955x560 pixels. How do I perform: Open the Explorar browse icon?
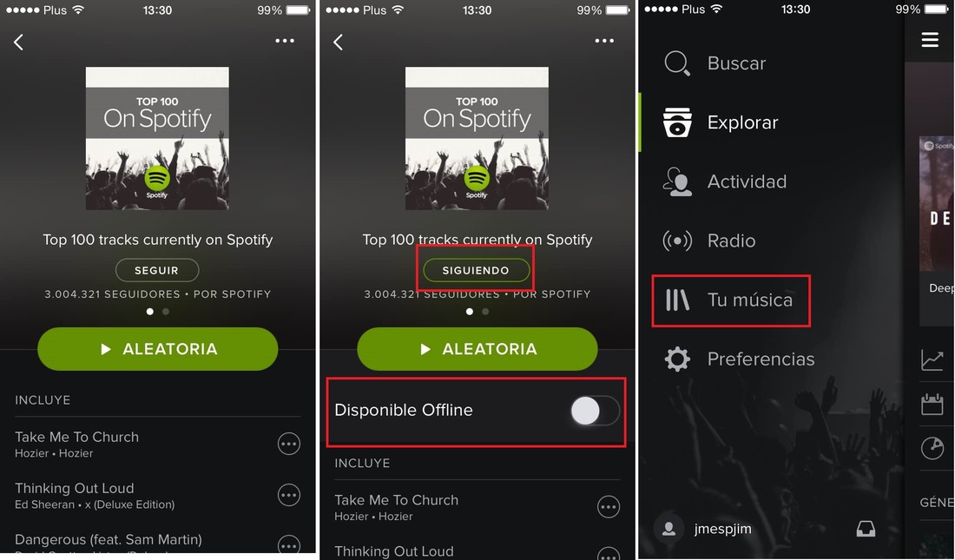677,122
